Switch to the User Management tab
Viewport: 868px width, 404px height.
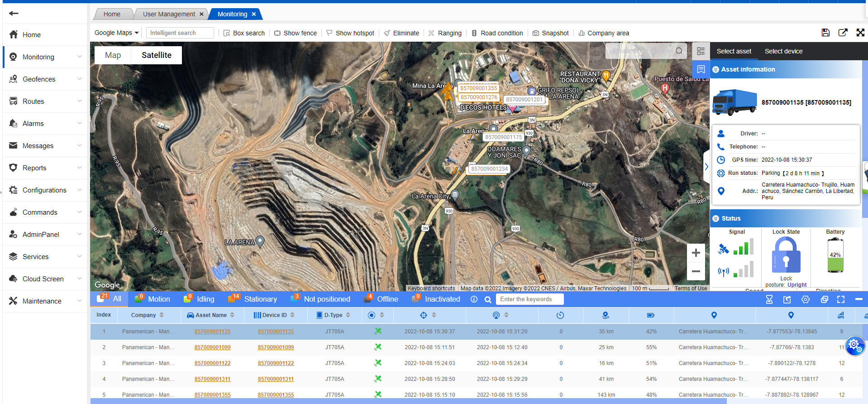(x=169, y=14)
